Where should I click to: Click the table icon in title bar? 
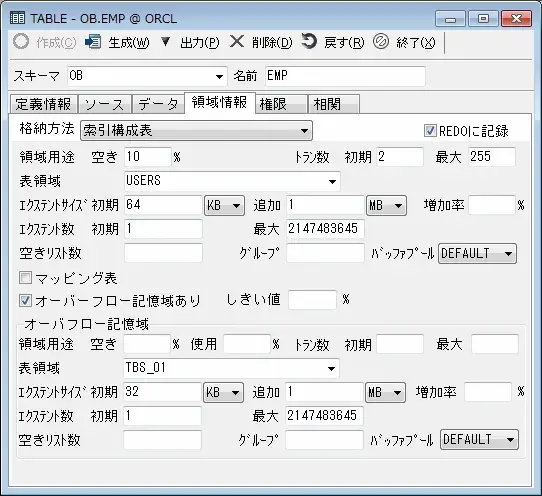pos(17,17)
